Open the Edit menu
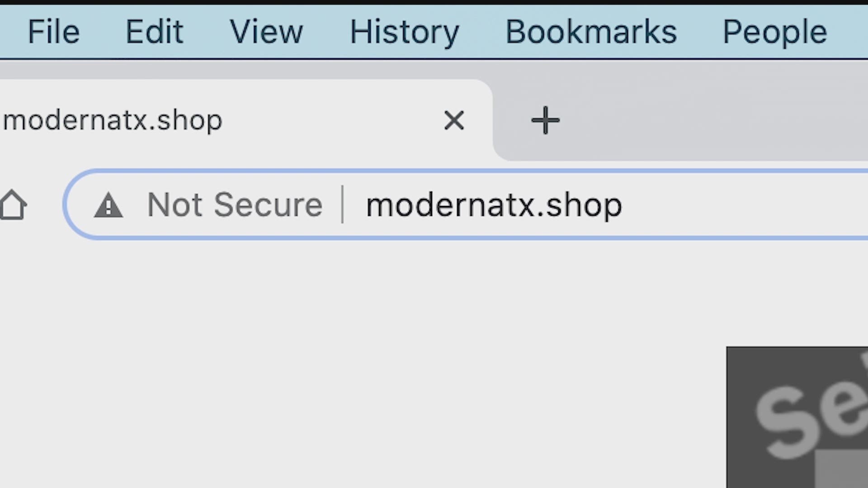Viewport: 868px width, 488px height. coord(154,31)
